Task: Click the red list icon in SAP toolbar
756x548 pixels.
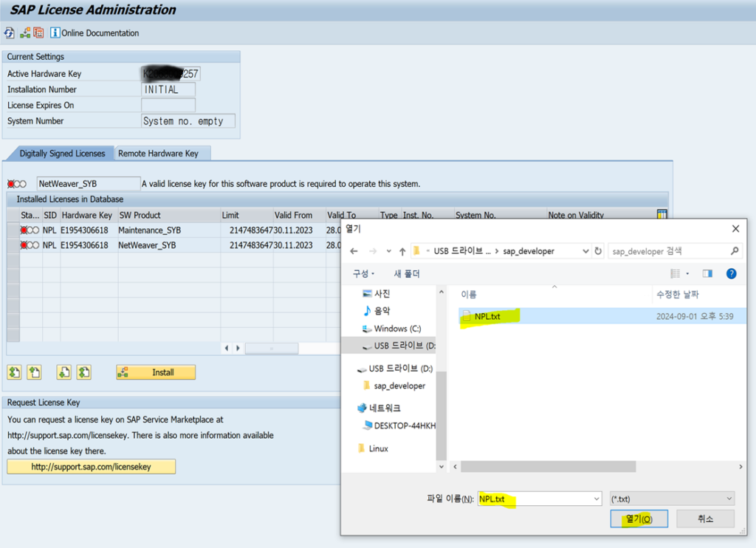Action: (x=38, y=32)
